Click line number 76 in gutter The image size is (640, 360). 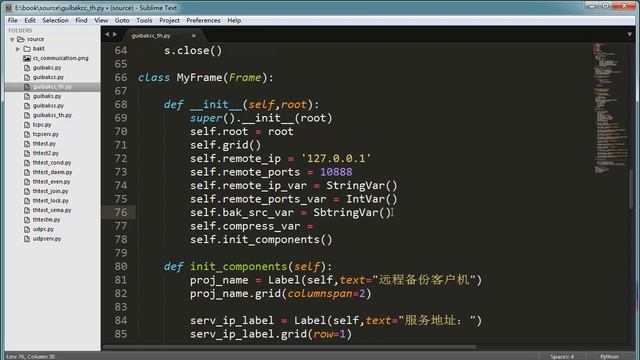click(121, 213)
